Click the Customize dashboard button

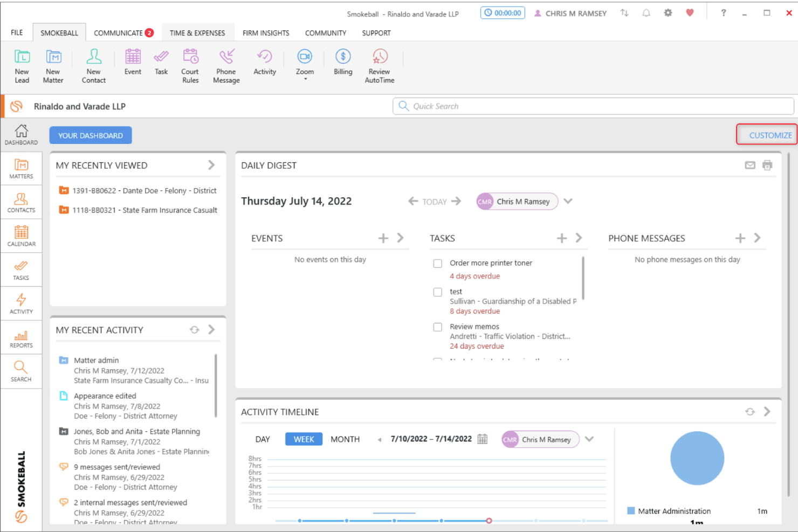[x=767, y=135]
